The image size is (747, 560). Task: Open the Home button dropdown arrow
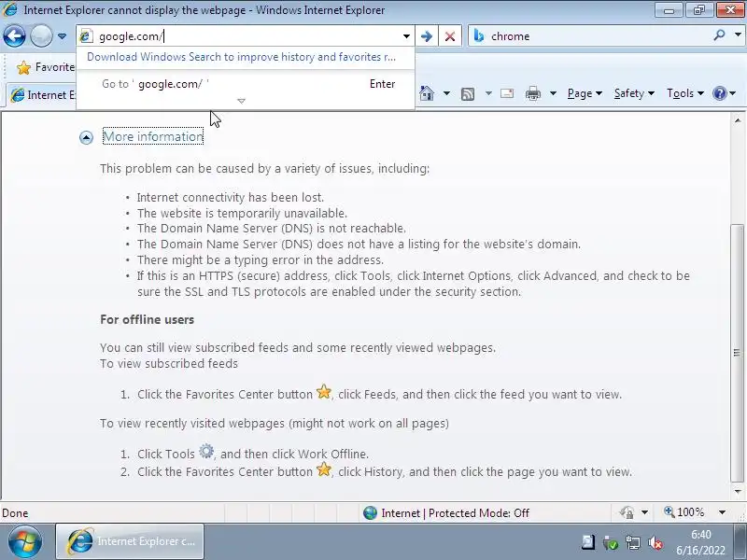(x=446, y=93)
